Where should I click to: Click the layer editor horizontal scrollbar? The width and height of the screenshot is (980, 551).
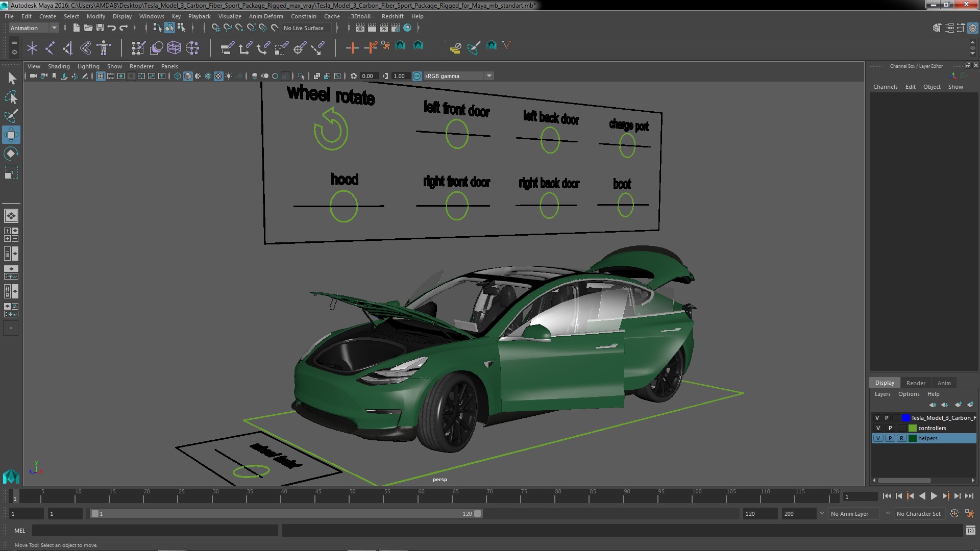[904, 481]
